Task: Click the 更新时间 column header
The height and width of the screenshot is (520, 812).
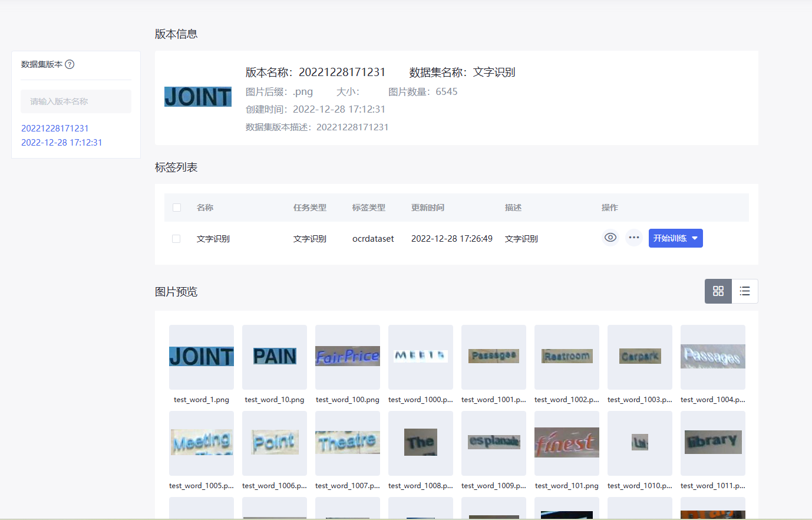Action: click(428, 208)
